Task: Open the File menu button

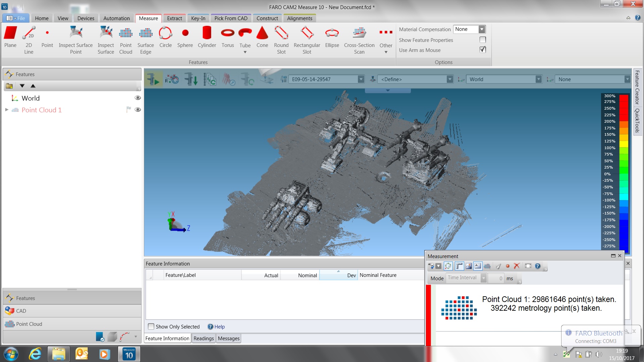Action: click(x=16, y=18)
